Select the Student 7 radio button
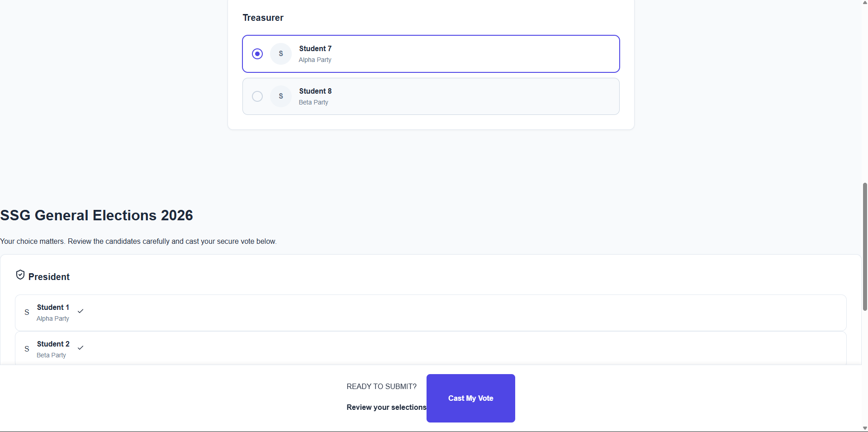The image size is (868, 432). [257, 54]
